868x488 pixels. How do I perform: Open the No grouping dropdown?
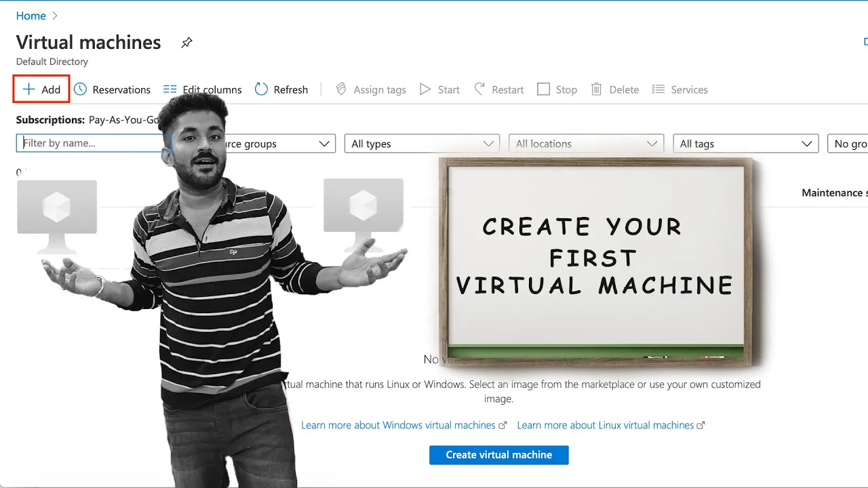click(848, 144)
